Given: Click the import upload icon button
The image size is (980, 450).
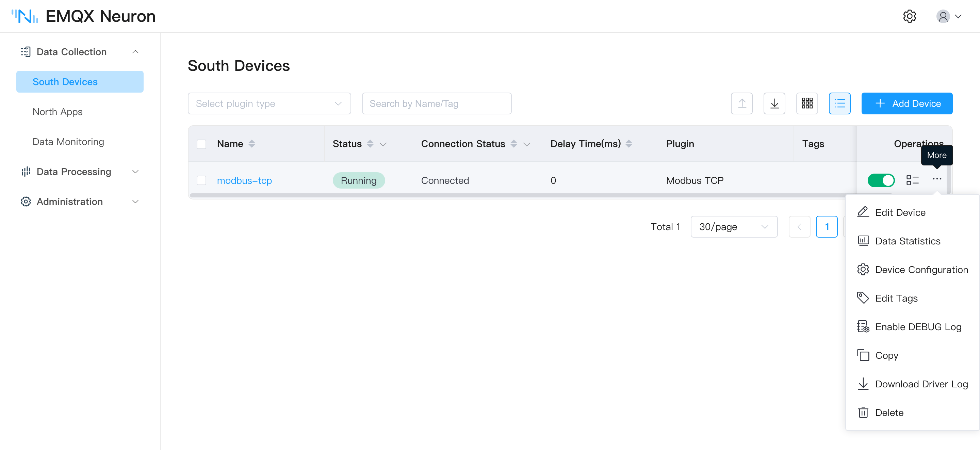Looking at the screenshot, I should point(741,103).
